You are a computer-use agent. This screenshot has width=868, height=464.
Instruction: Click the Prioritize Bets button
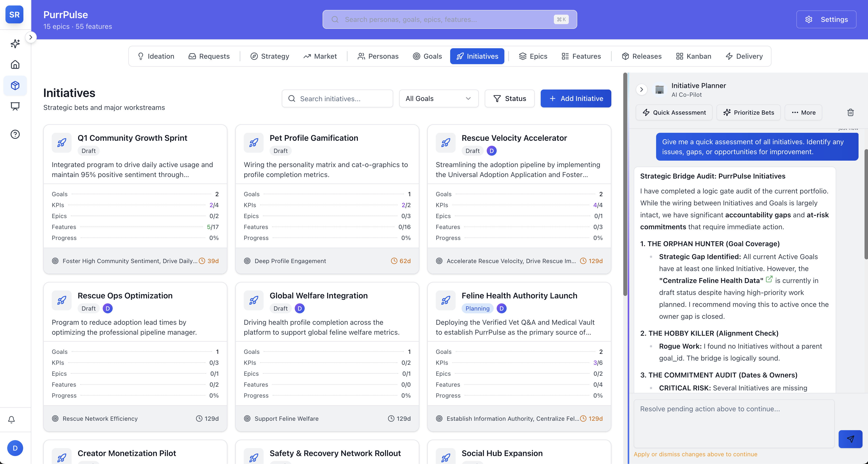(x=748, y=113)
